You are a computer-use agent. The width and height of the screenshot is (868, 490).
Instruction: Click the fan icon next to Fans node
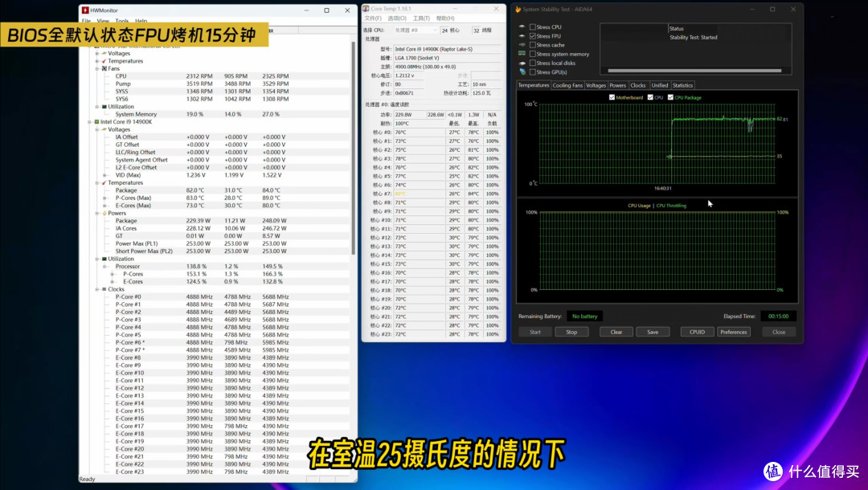coord(104,68)
